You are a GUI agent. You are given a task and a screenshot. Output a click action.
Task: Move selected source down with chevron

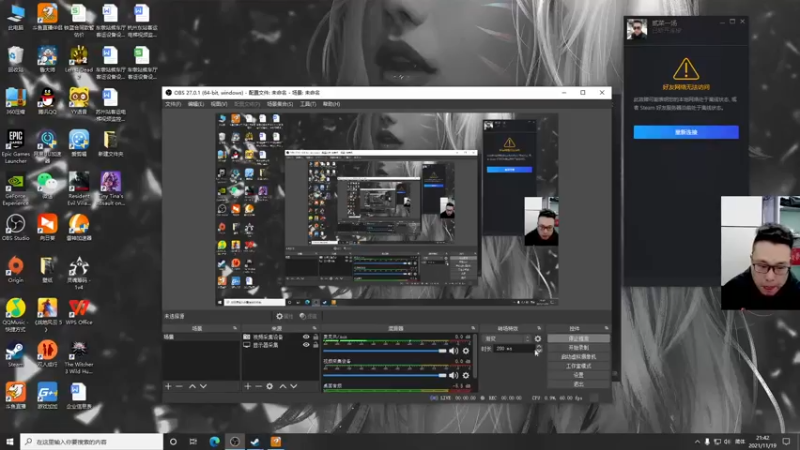click(293, 386)
